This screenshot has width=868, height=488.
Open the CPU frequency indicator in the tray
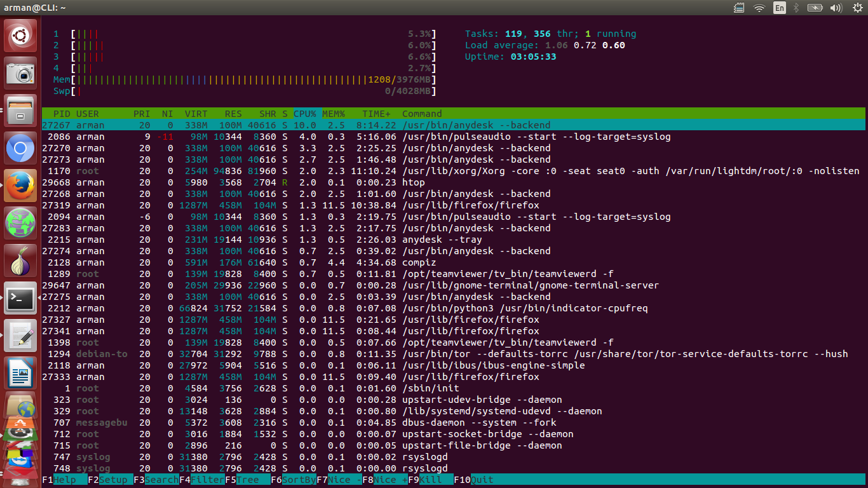point(739,8)
